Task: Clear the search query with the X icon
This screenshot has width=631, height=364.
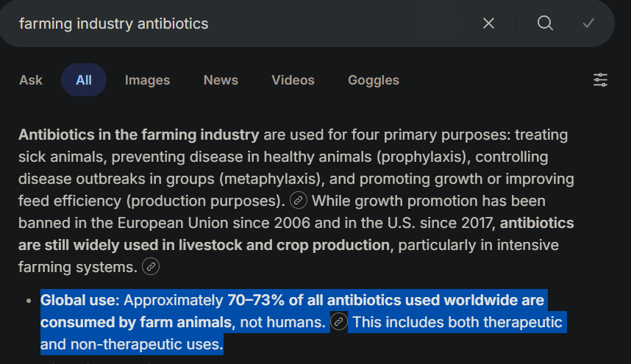Action: pyautogui.click(x=488, y=24)
